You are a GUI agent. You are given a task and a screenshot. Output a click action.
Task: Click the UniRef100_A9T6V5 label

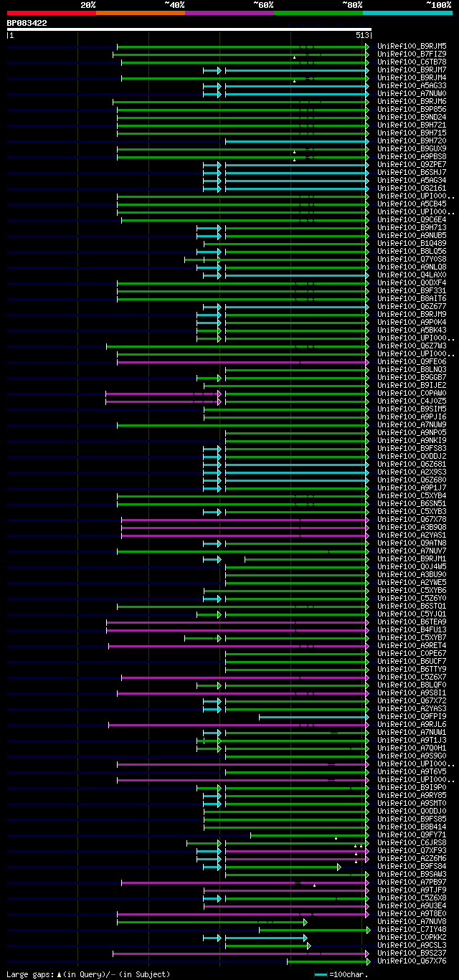tap(412, 771)
